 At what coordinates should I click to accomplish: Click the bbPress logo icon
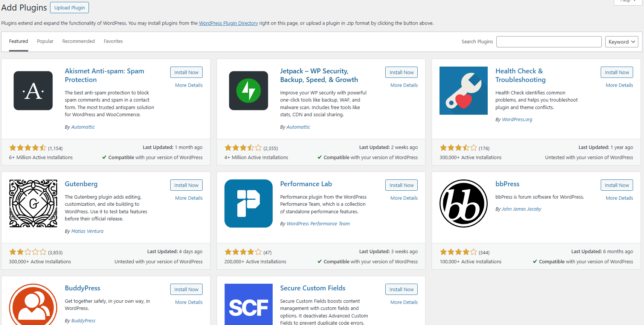click(464, 204)
